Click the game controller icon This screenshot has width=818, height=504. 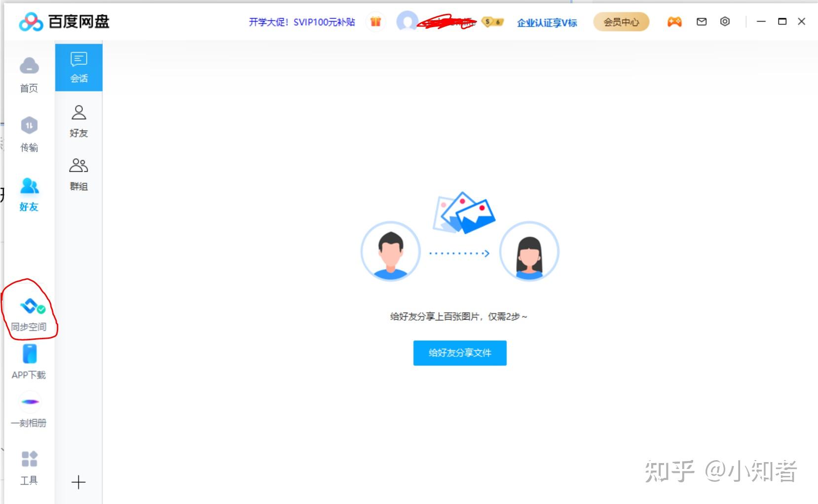pyautogui.click(x=674, y=22)
